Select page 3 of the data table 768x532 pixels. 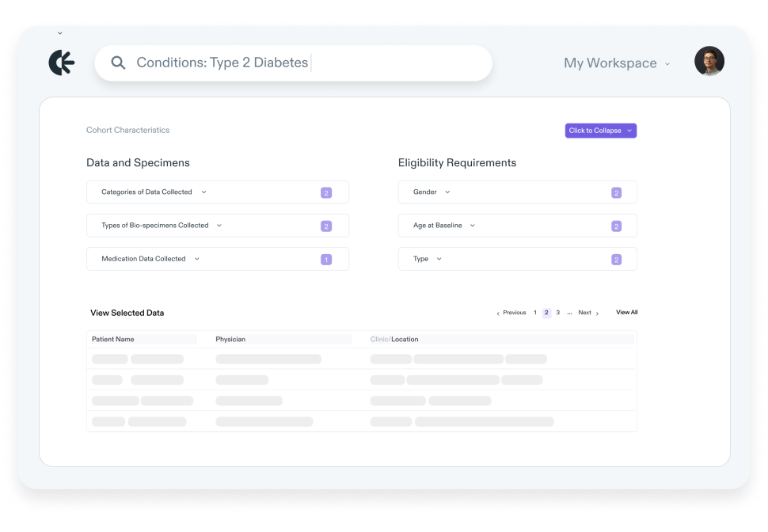click(x=557, y=312)
